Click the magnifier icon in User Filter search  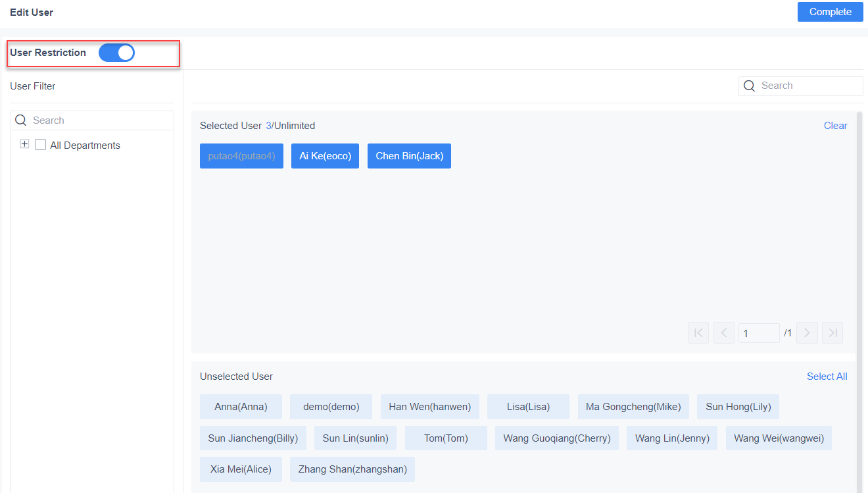pos(20,120)
